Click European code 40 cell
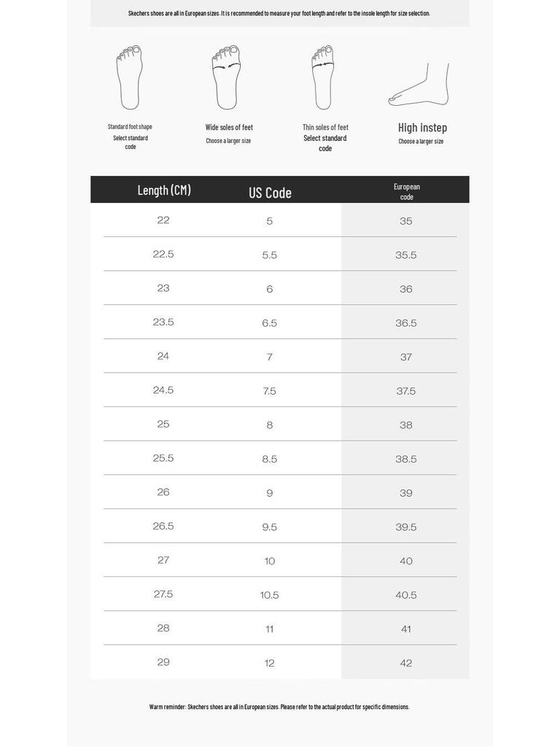The width and height of the screenshot is (560, 747). (x=406, y=561)
